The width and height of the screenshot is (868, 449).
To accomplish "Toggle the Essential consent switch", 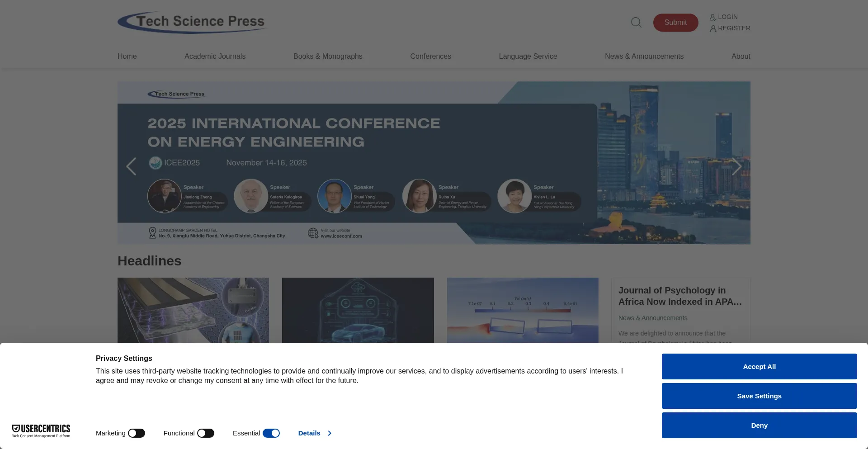I will [271, 433].
